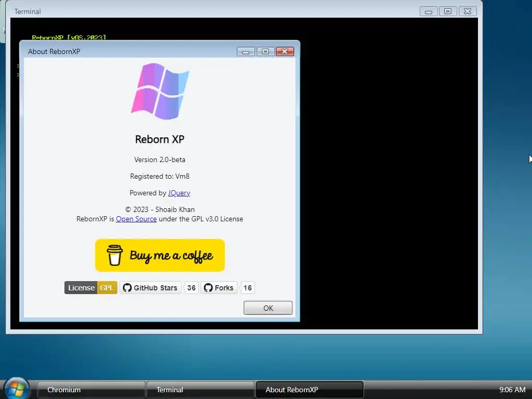532x399 pixels.
Task: Click the Reborn XP heading
Action: tap(160, 139)
